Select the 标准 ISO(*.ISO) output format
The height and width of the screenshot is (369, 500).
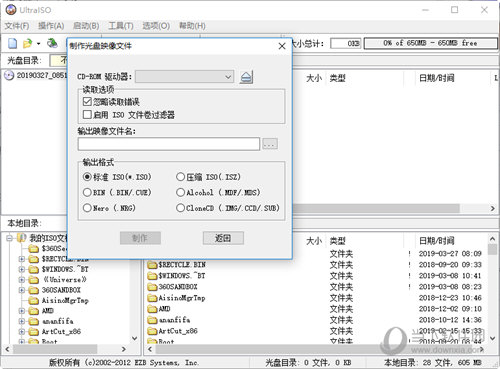tap(87, 177)
